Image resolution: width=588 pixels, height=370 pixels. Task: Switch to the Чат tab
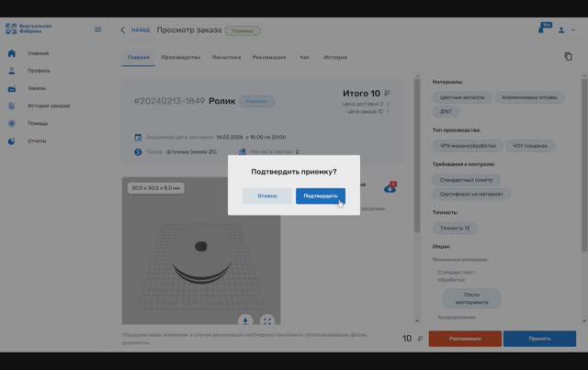tap(304, 57)
